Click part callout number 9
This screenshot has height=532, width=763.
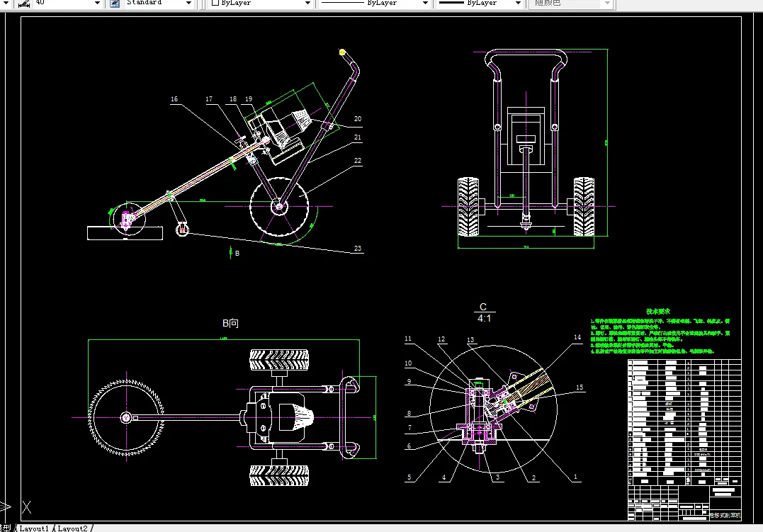pyautogui.click(x=409, y=381)
